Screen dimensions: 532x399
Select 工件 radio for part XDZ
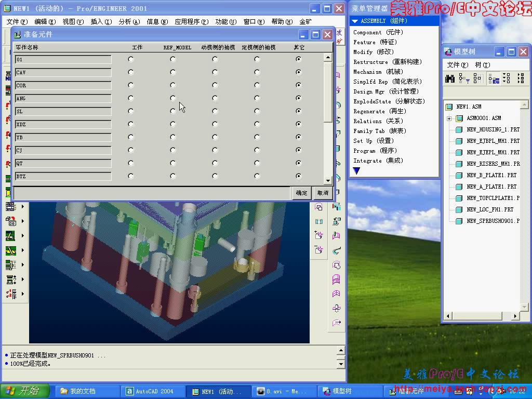(x=131, y=124)
